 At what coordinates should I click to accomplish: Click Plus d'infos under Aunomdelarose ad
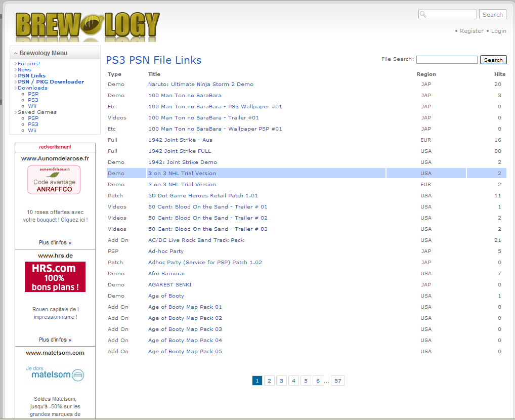55,242
